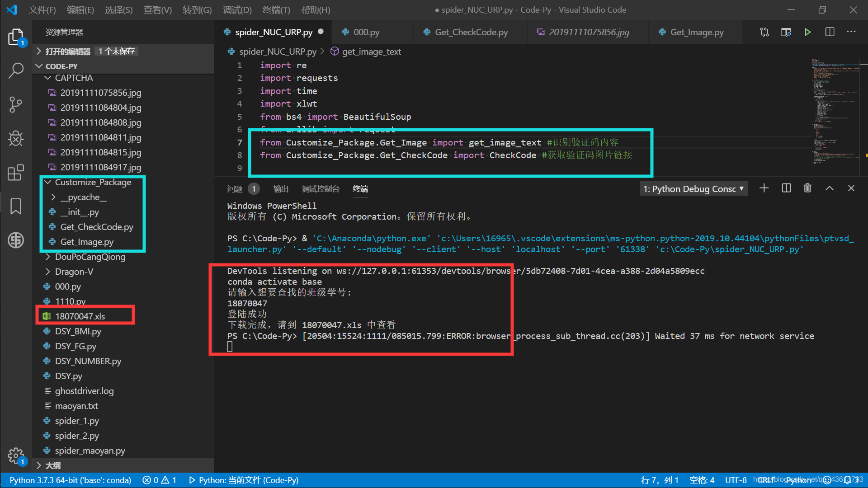Maximize the panel with the up chevron
Image resolution: width=868 pixels, height=488 pixels.
tap(830, 188)
